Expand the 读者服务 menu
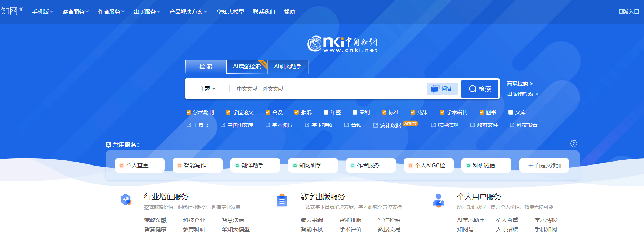The height and width of the screenshot is (238, 644). point(76,12)
